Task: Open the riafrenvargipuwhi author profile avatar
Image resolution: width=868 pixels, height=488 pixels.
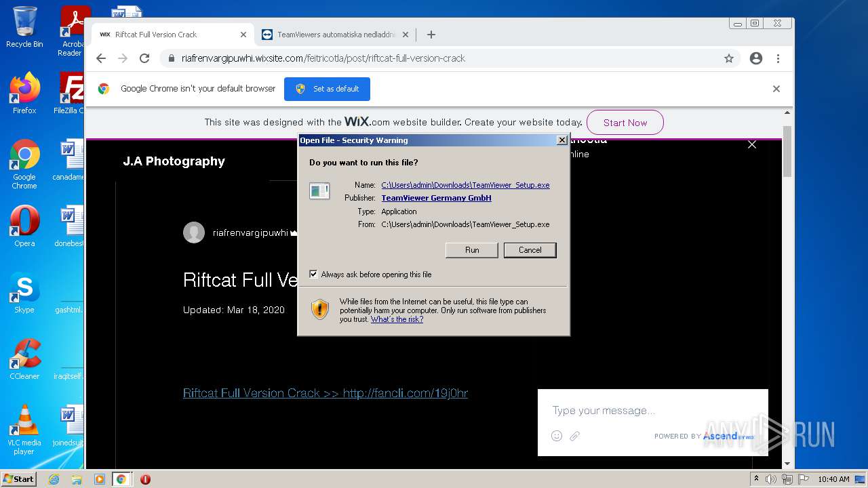Action: [194, 232]
